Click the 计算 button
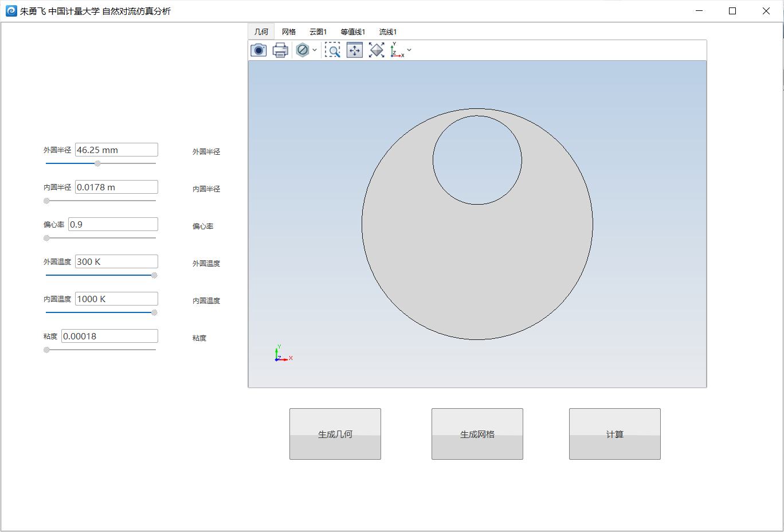This screenshot has width=784, height=532. click(x=615, y=434)
